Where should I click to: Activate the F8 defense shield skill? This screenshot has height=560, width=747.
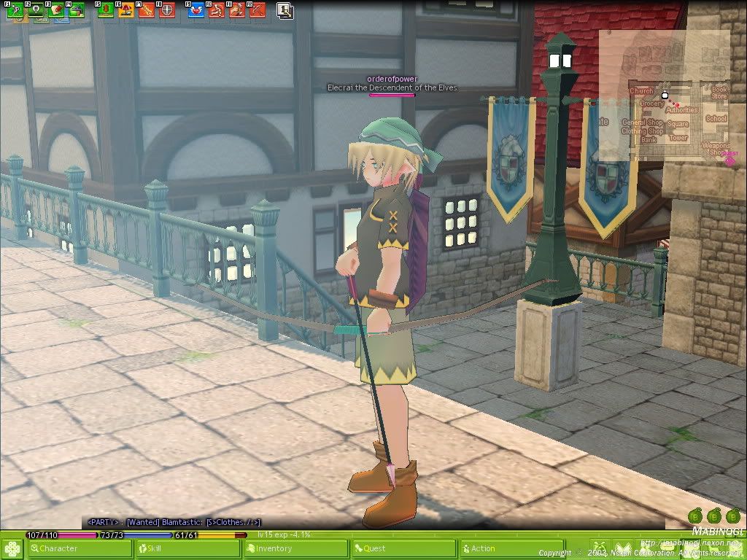click(x=167, y=11)
